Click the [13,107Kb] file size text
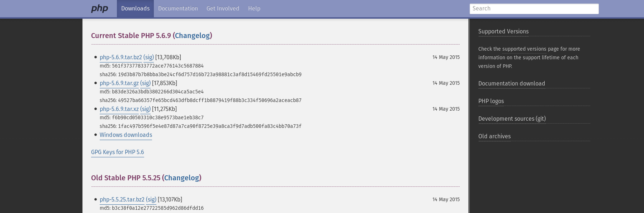This screenshot has height=213, width=644. (170, 199)
